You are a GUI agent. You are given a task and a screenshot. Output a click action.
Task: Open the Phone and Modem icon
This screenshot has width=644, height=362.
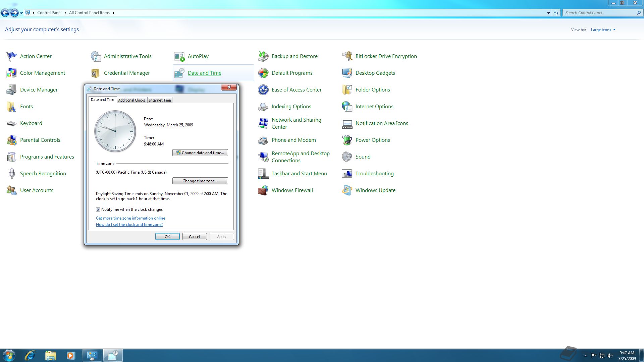263,140
